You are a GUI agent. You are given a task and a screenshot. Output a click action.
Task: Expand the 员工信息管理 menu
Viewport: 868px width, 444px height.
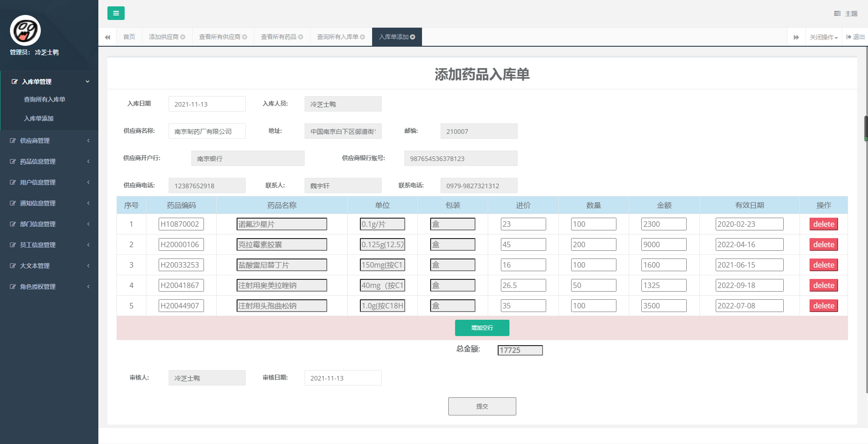click(x=49, y=245)
